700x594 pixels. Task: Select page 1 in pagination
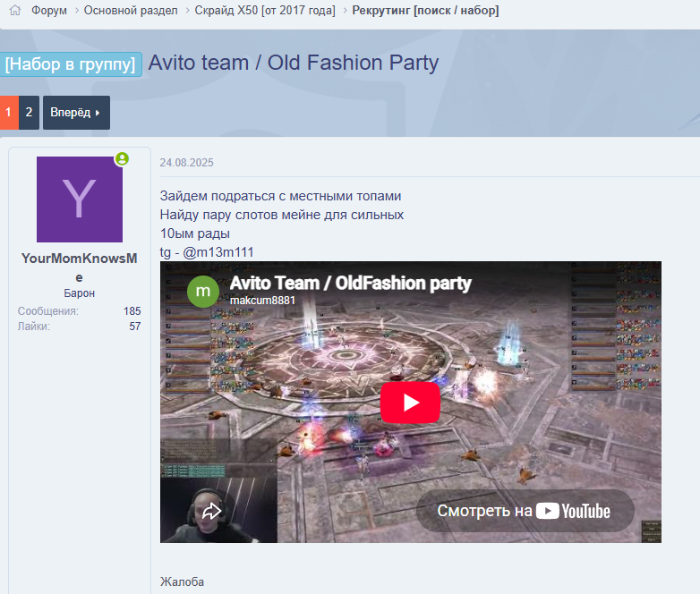click(9, 113)
